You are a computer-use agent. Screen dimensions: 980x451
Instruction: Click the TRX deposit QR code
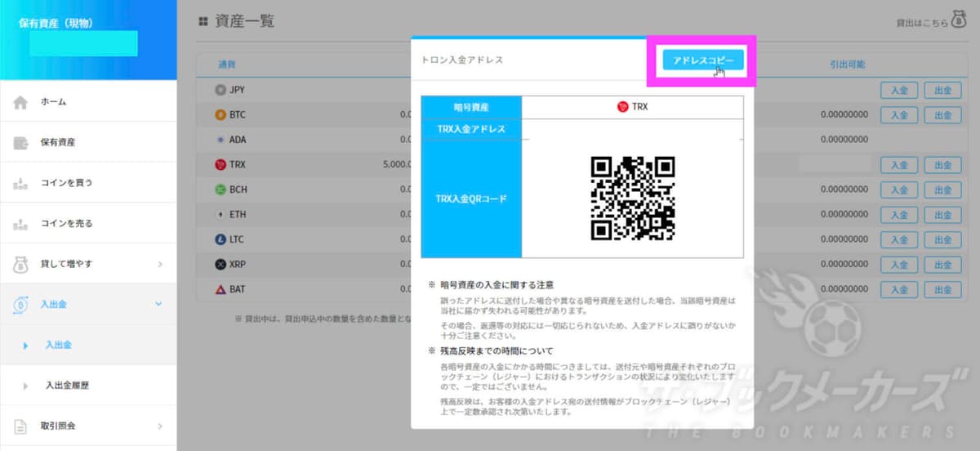[633, 198]
